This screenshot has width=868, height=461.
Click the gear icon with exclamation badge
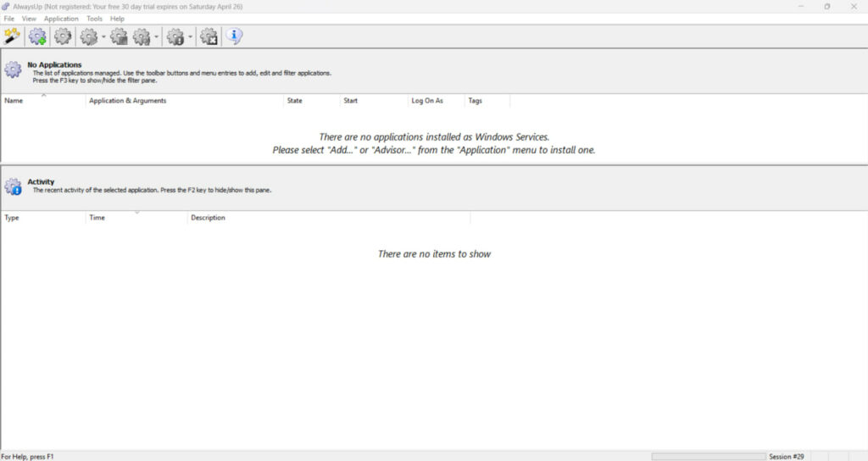point(175,36)
